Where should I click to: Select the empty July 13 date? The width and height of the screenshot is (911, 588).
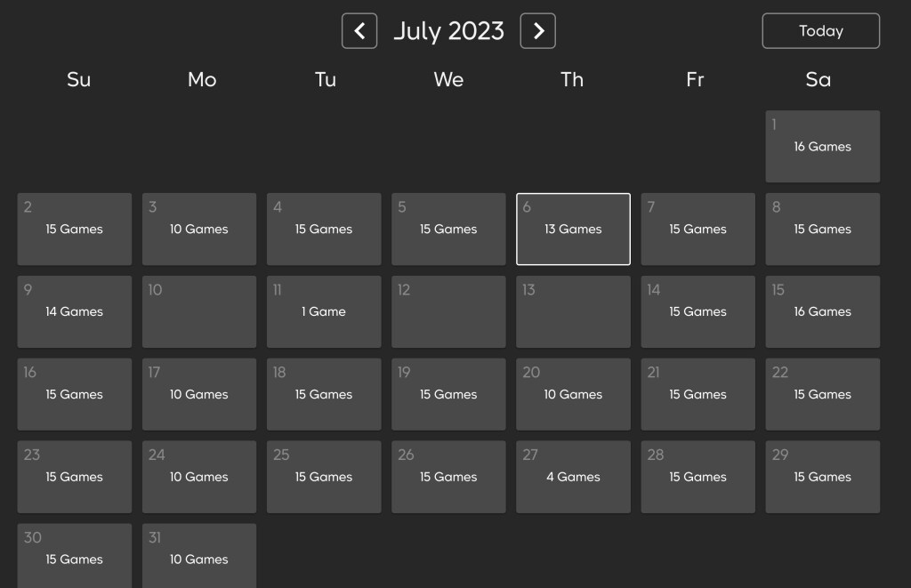click(573, 311)
